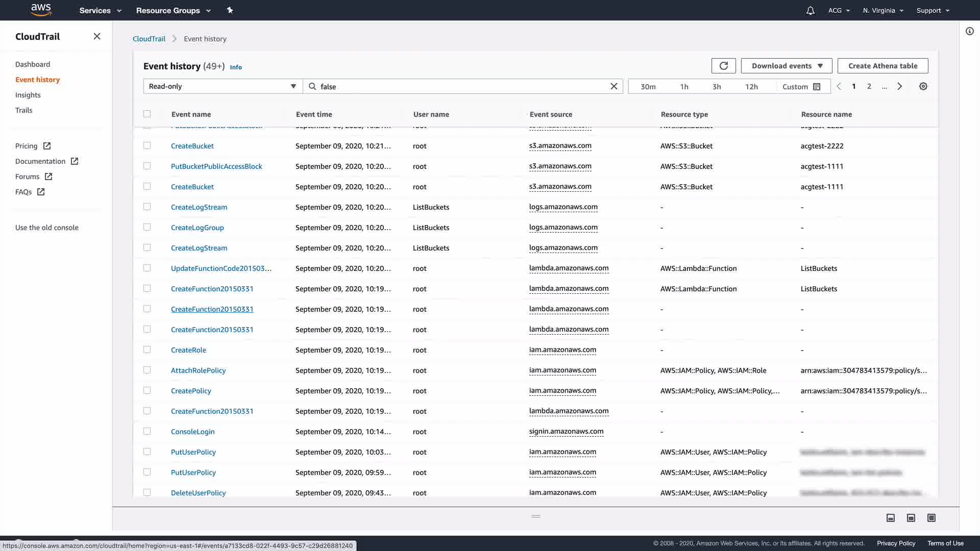Click the Create Athena table button

[883, 66]
